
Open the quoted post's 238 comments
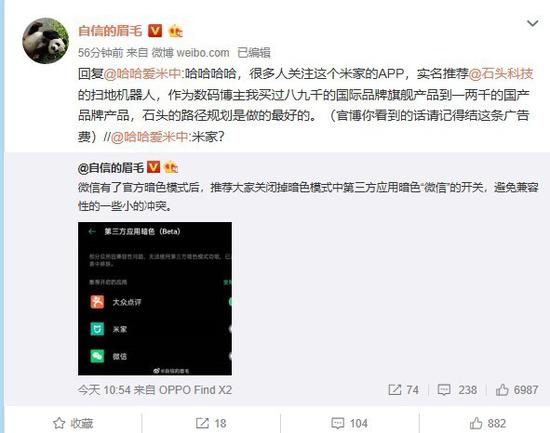pyautogui.click(x=457, y=390)
